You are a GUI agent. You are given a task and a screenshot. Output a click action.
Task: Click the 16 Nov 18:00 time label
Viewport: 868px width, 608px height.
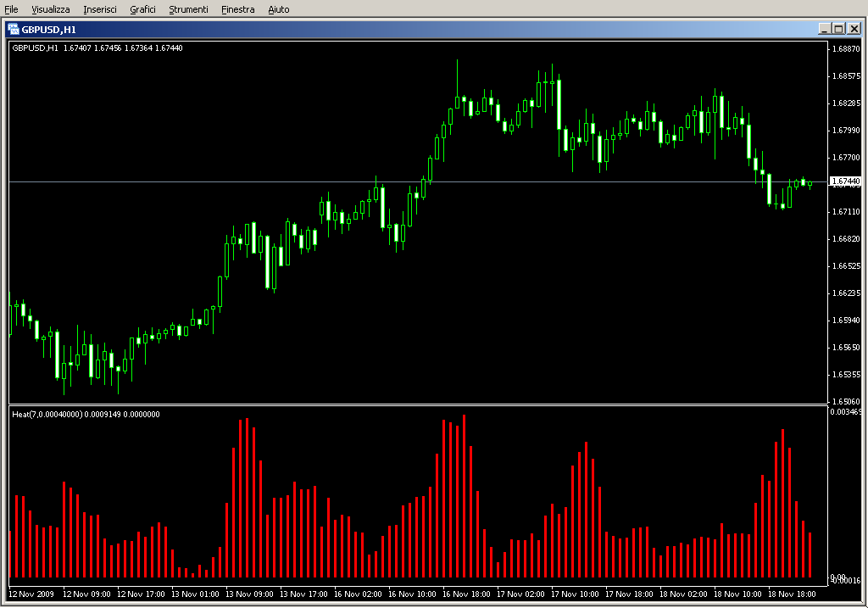tap(466, 594)
